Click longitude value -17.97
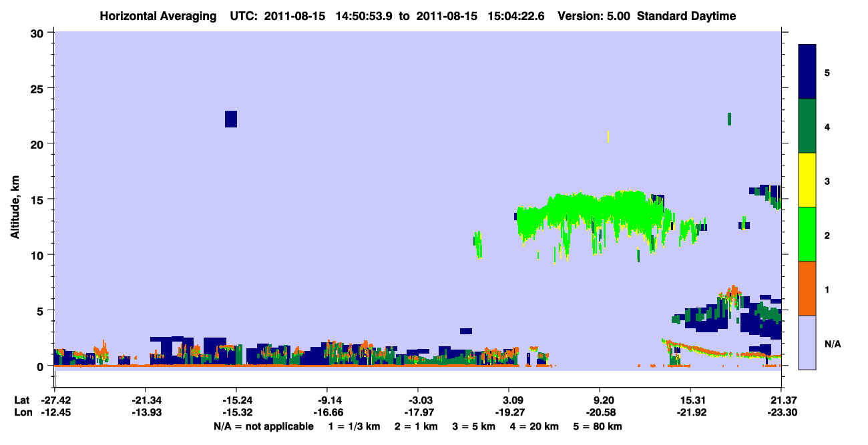The height and width of the screenshot is (445, 868). [418, 412]
